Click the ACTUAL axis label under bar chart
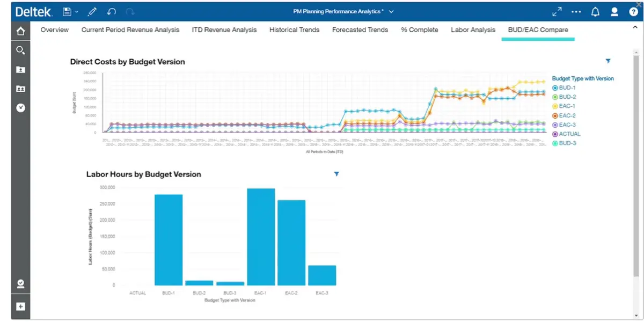The height and width of the screenshot is (322, 644). pos(138,293)
